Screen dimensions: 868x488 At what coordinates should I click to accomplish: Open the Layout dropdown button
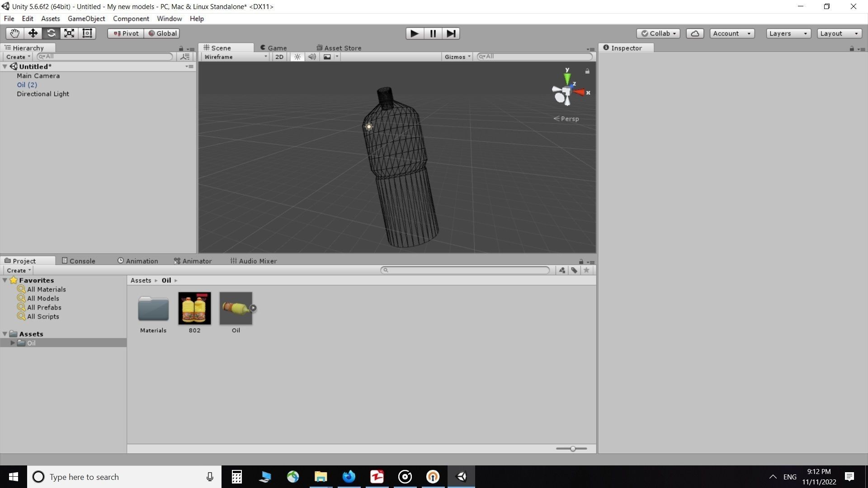point(839,33)
